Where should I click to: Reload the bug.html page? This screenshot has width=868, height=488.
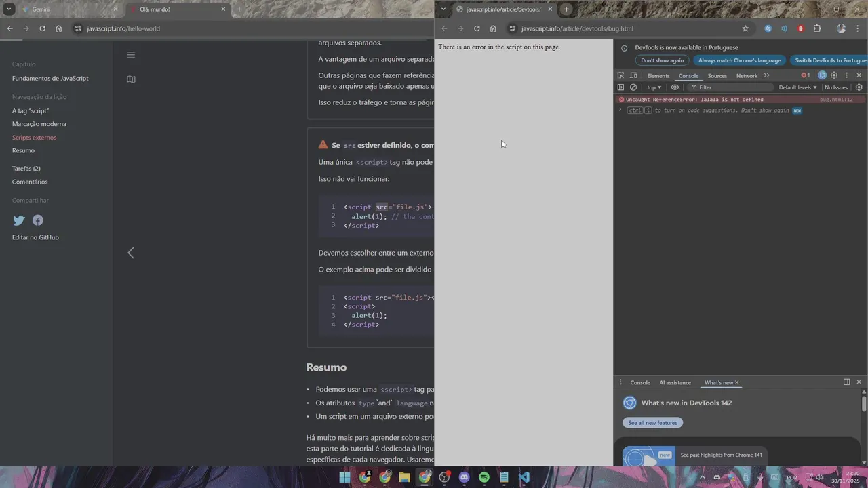pos(477,28)
